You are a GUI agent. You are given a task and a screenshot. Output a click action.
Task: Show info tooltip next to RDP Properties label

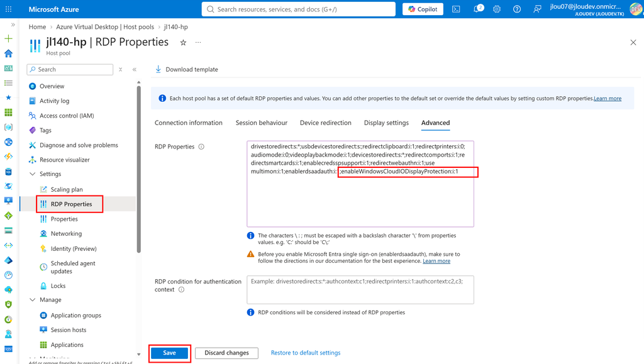[x=201, y=146]
